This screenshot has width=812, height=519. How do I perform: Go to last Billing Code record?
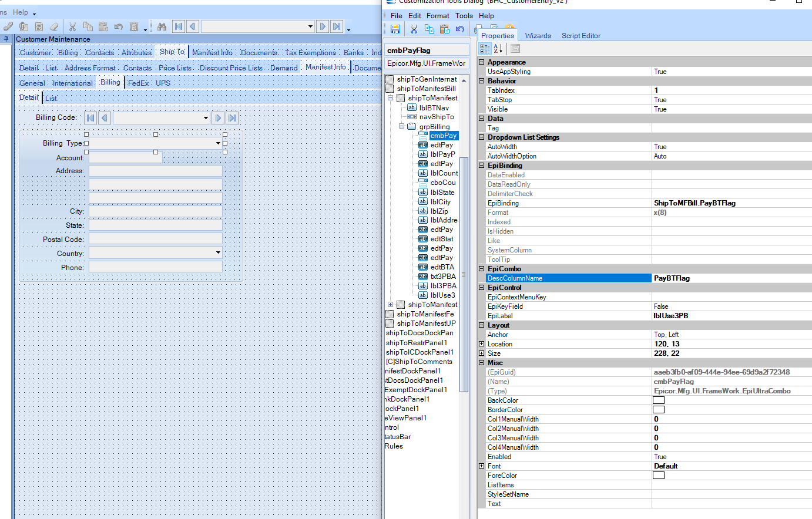pos(232,118)
